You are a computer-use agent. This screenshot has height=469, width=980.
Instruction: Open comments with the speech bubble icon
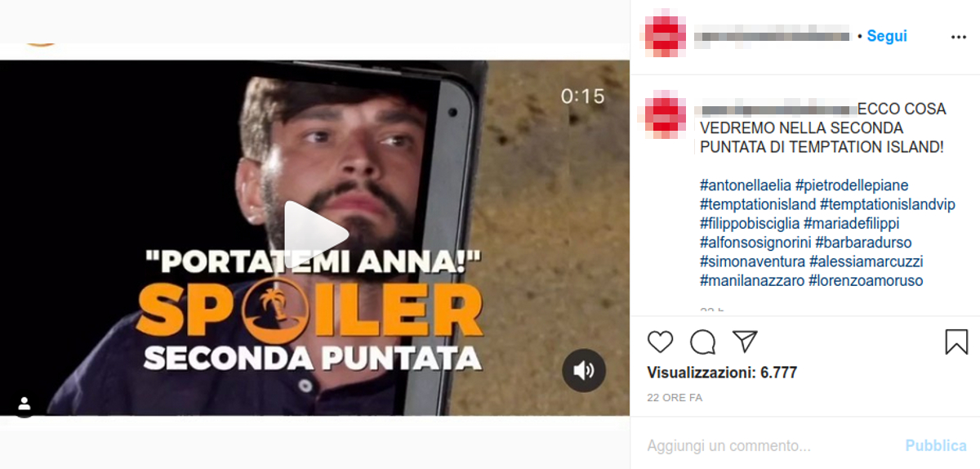(702, 342)
